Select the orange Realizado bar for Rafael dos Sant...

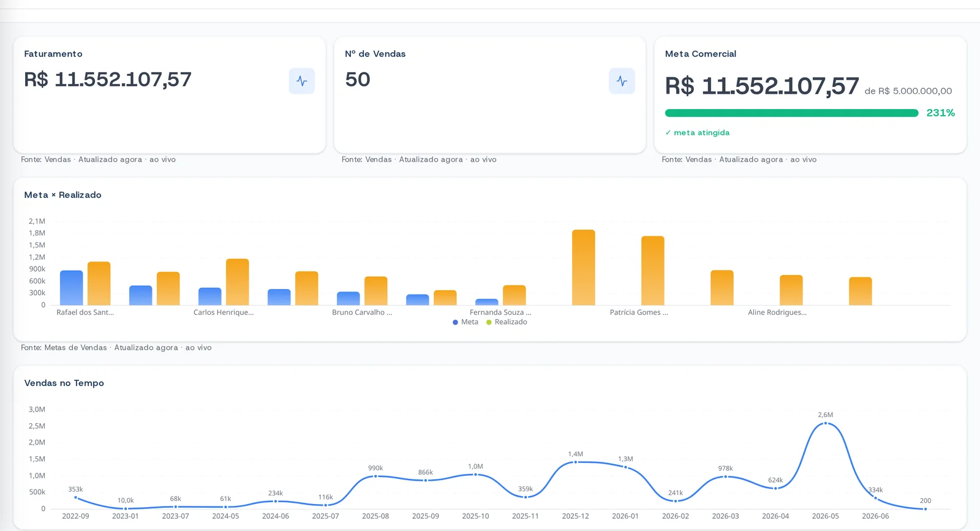click(x=99, y=284)
